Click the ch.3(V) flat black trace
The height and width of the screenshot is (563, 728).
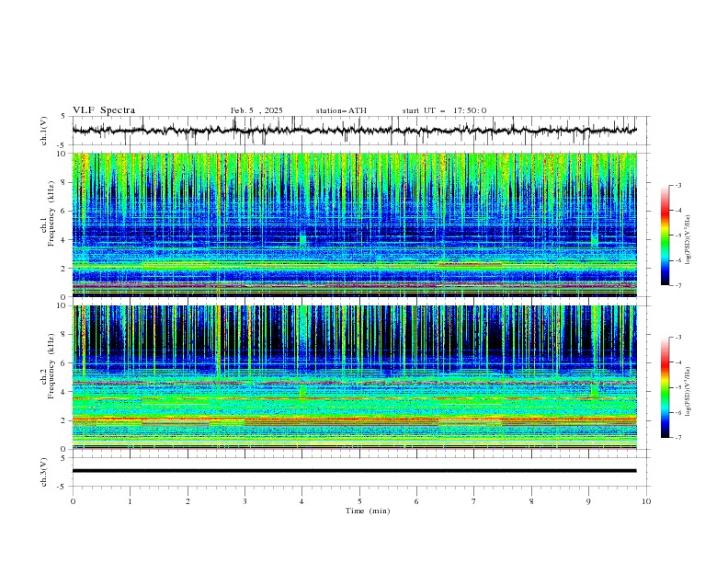click(354, 471)
